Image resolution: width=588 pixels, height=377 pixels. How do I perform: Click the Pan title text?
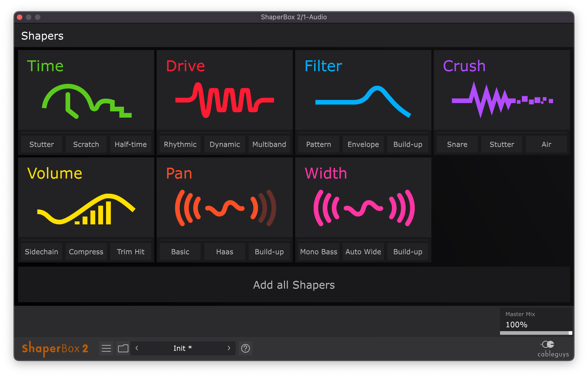pyautogui.click(x=179, y=173)
